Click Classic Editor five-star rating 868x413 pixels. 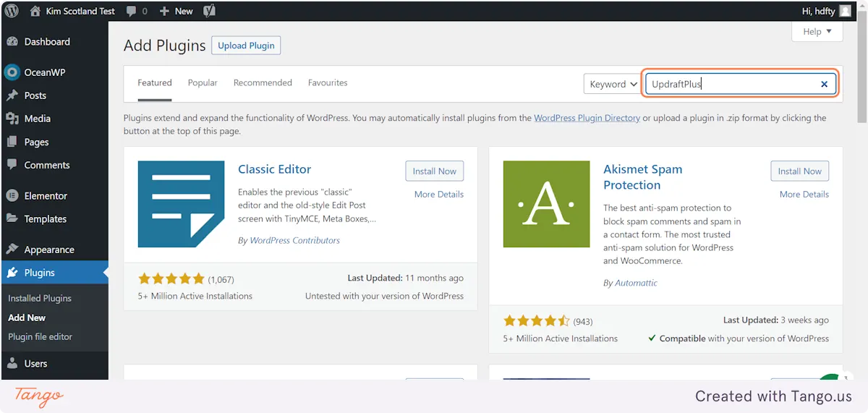pos(171,279)
